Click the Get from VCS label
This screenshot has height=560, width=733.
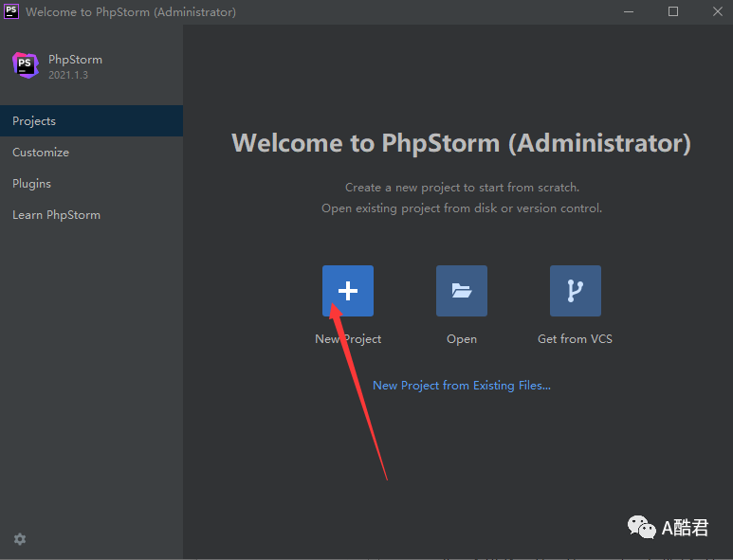(x=575, y=338)
